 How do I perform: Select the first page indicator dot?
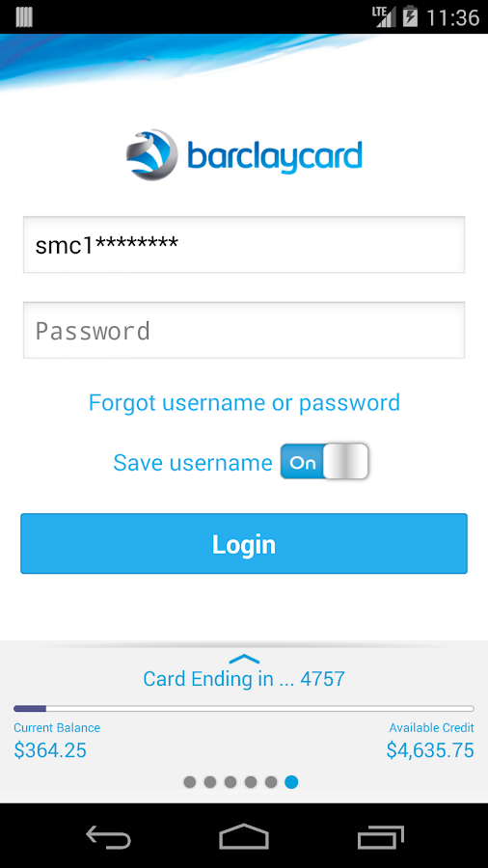click(x=190, y=781)
